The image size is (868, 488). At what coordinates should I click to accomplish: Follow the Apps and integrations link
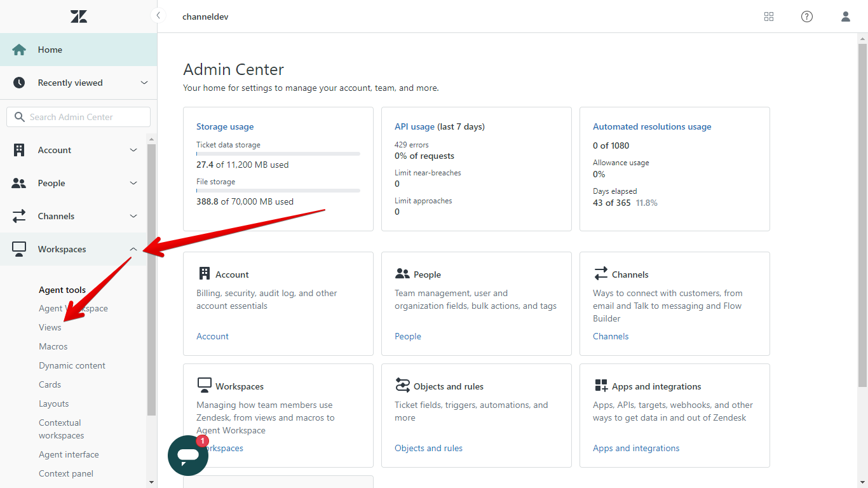coord(636,448)
